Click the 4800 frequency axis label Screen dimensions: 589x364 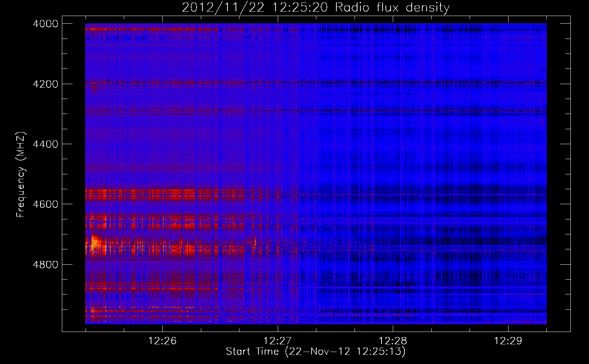45,265
